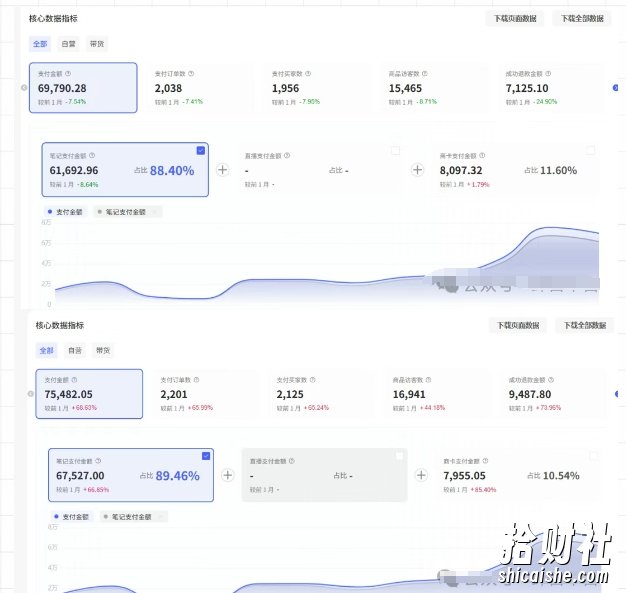626x593 pixels.
Task: Open help icon beside 支付买家数 above 1,956
Action: tap(308, 73)
